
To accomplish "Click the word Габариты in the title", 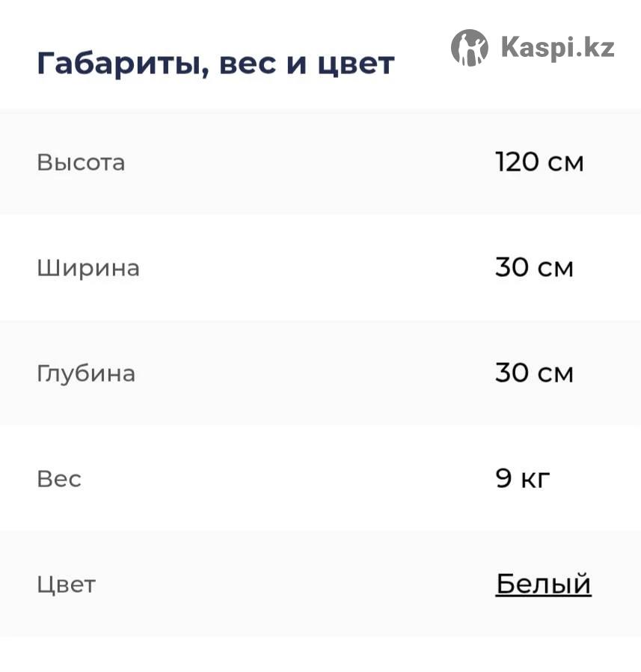I will coord(123,64).
